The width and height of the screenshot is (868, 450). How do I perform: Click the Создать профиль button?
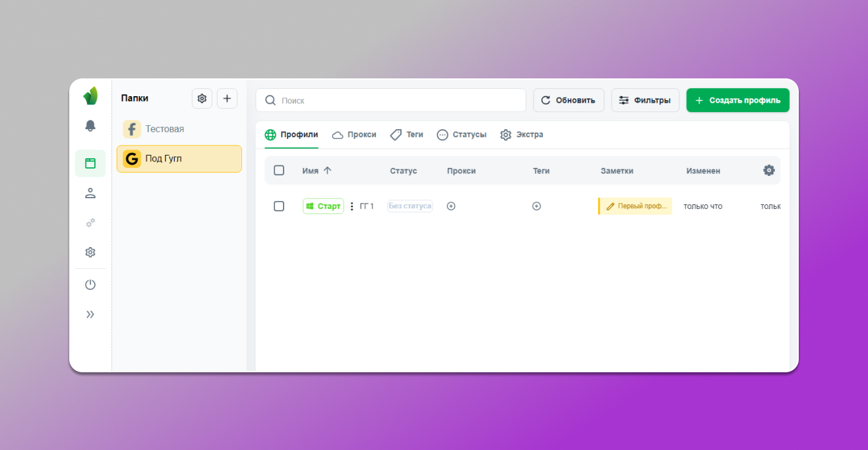click(x=737, y=100)
